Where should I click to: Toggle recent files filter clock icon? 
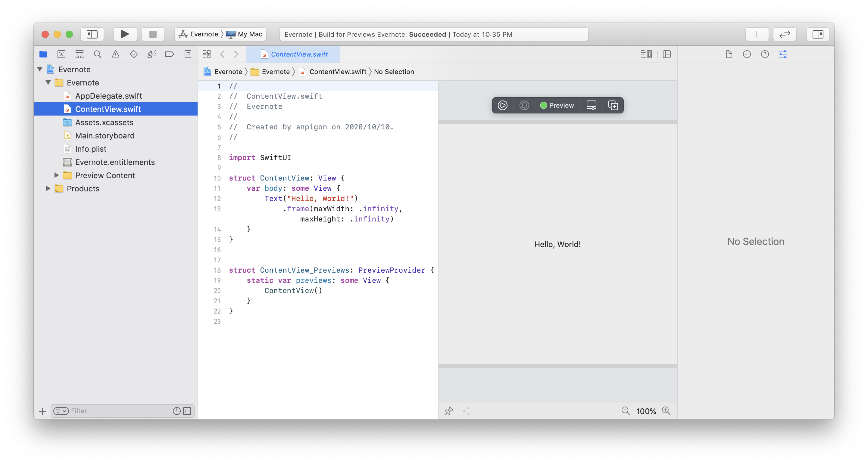click(x=176, y=411)
